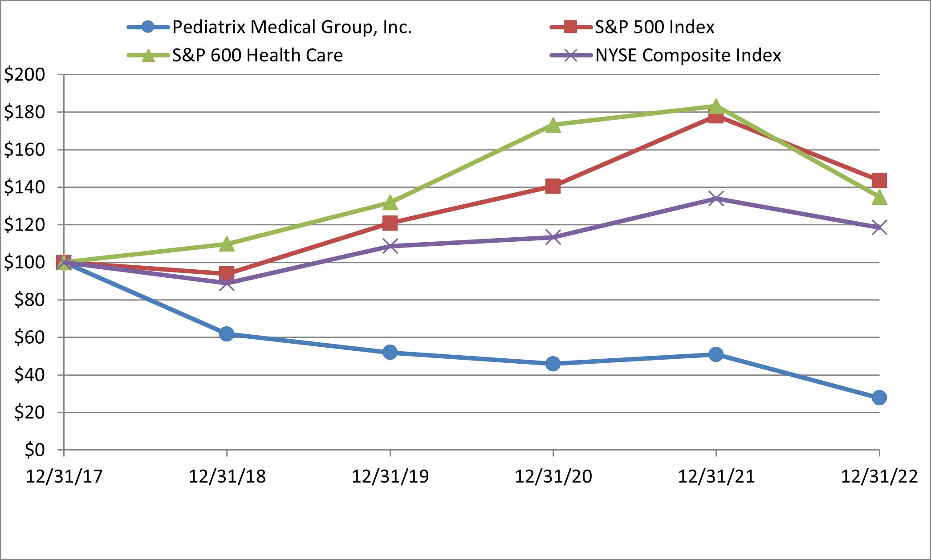
Task: Click the $0 y-axis label
Action: (34, 450)
